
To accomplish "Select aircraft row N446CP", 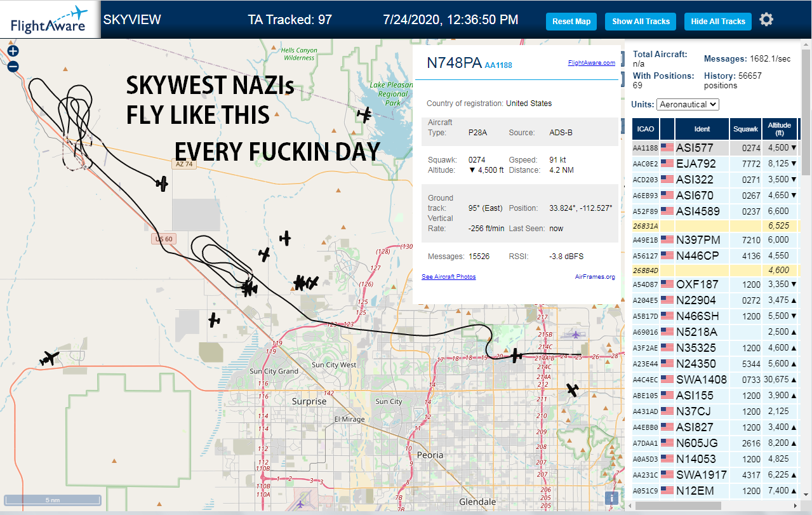I will click(715, 255).
